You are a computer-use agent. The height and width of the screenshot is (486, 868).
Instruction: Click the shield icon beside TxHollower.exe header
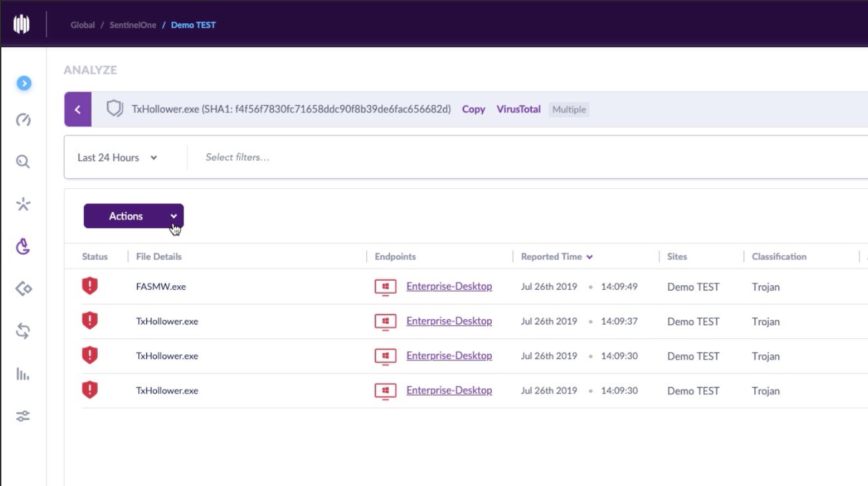click(115, 109)
